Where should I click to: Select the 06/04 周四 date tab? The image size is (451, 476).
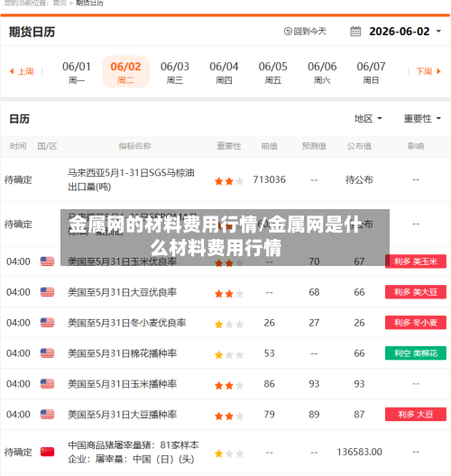[x=224, y=72]
